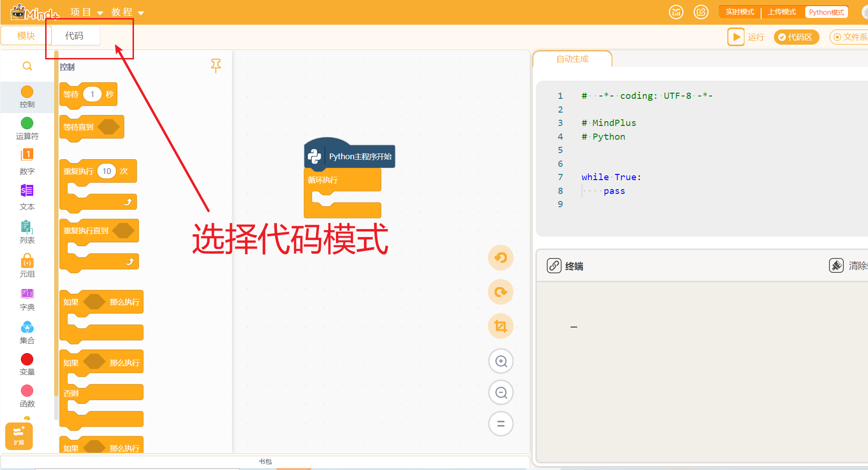
Task: Open the extensions button at bottom left
Action: click(x=19, y=436)
